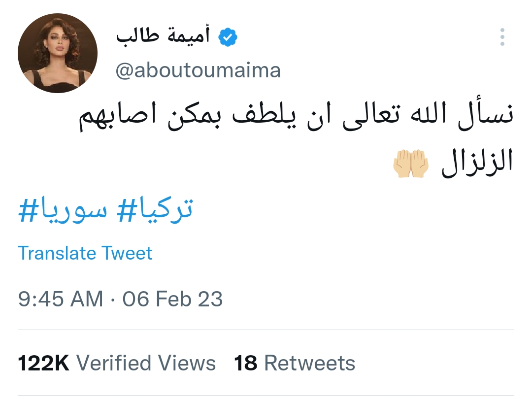
Task: View the Retweets list label
Action: click(x=310, y=363)
